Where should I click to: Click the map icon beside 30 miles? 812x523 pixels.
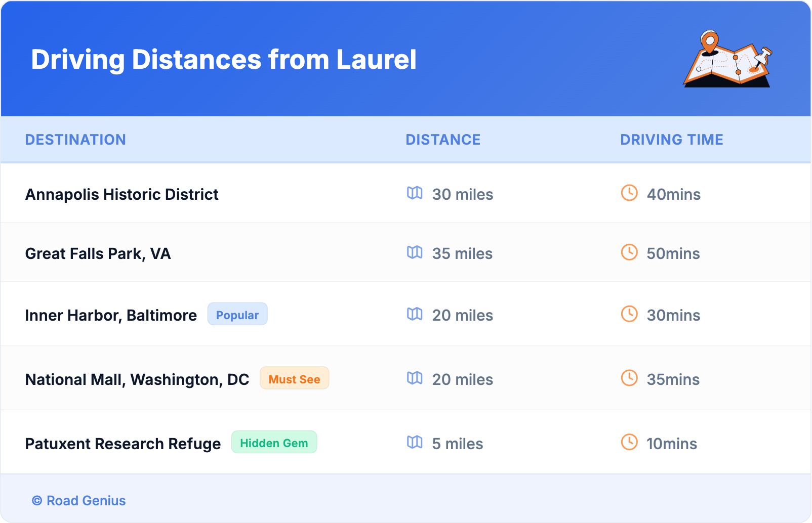click(415, 193)
